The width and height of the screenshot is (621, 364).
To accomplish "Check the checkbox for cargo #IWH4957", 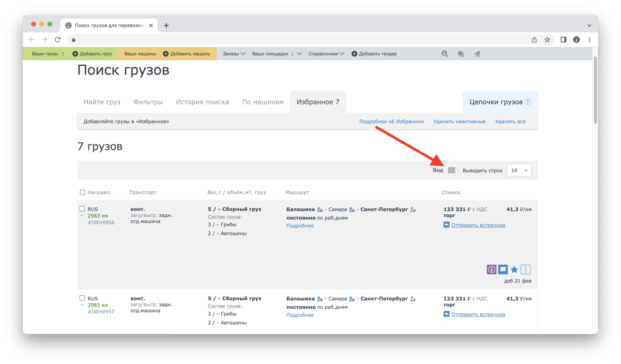I will click(82, 298).
